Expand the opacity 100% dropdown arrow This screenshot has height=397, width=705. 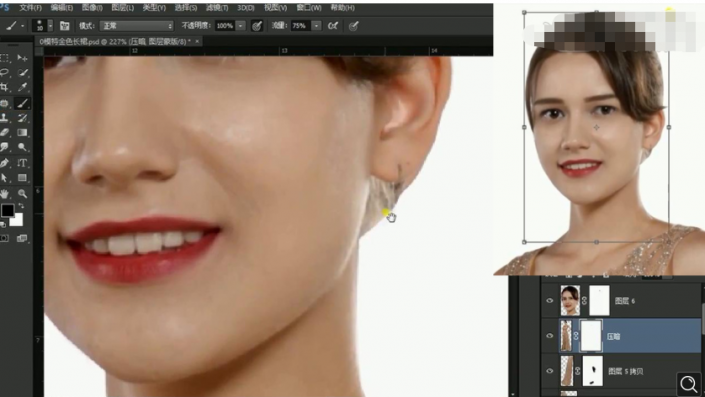(241, 26)
